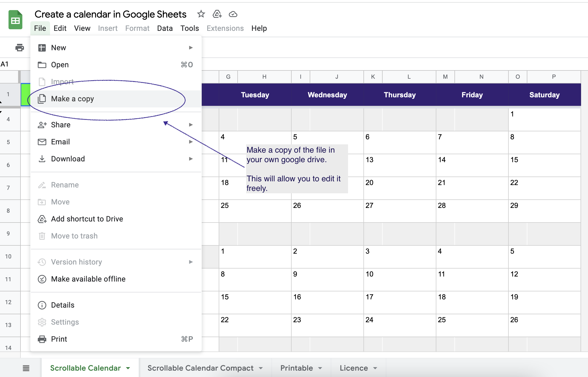
Task: Click the Wednesday header cell
Action: (327, 95)
